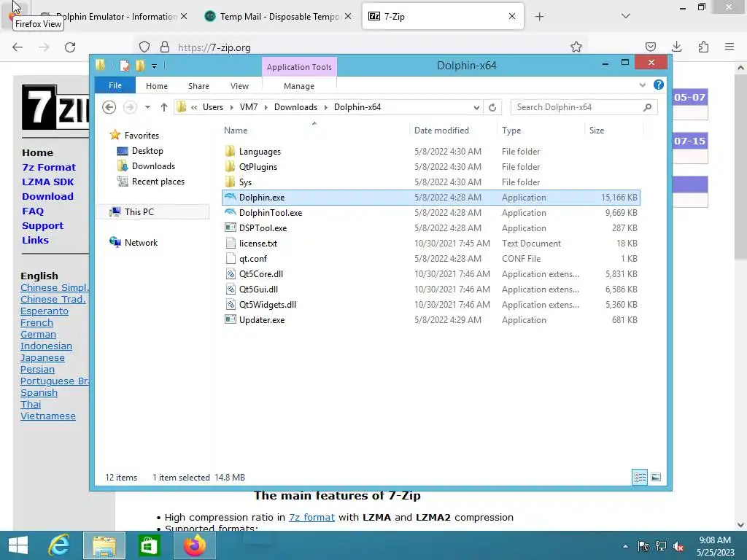Screen dimensions: 747x560
Task: Expand breadcrumb chevron after Downloads
Action: [x=326, y=107]
